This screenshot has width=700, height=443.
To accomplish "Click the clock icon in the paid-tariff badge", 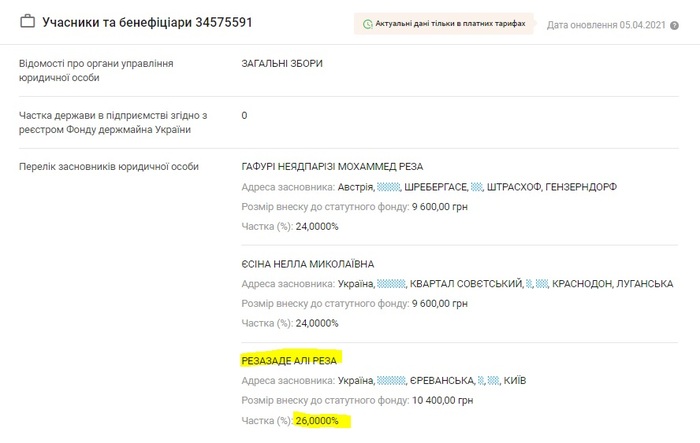I will click(368, 22).
